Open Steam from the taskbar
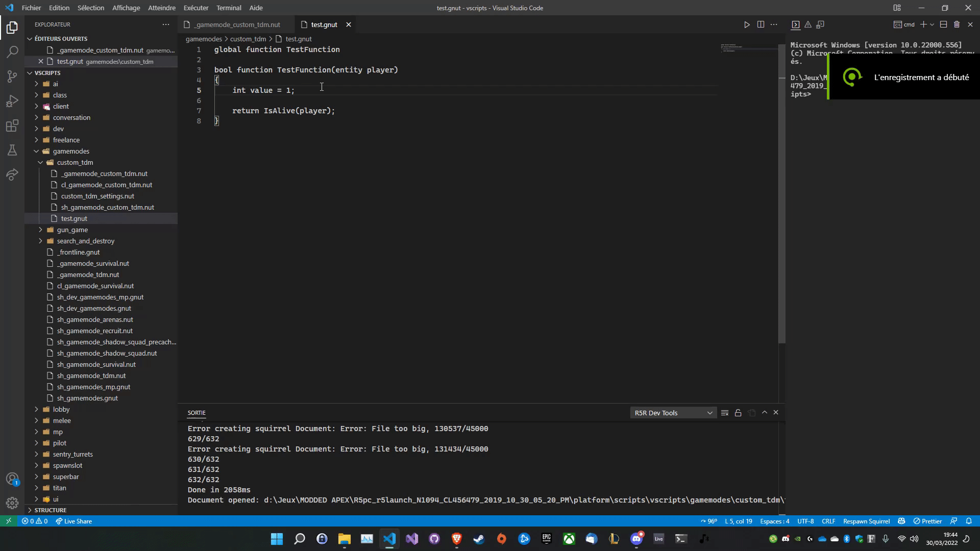The width and height of the screenshot is (980, 551). [479, 539]
